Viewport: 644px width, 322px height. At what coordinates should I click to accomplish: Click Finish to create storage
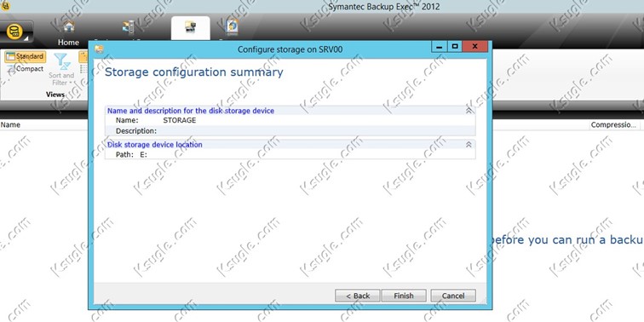pyautogui.click(x=404, y=296)
